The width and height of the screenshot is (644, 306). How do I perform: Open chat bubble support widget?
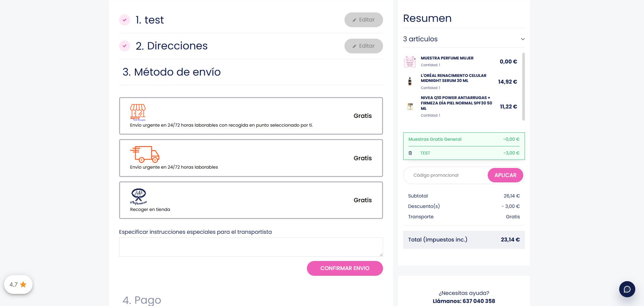click(627, 289)
